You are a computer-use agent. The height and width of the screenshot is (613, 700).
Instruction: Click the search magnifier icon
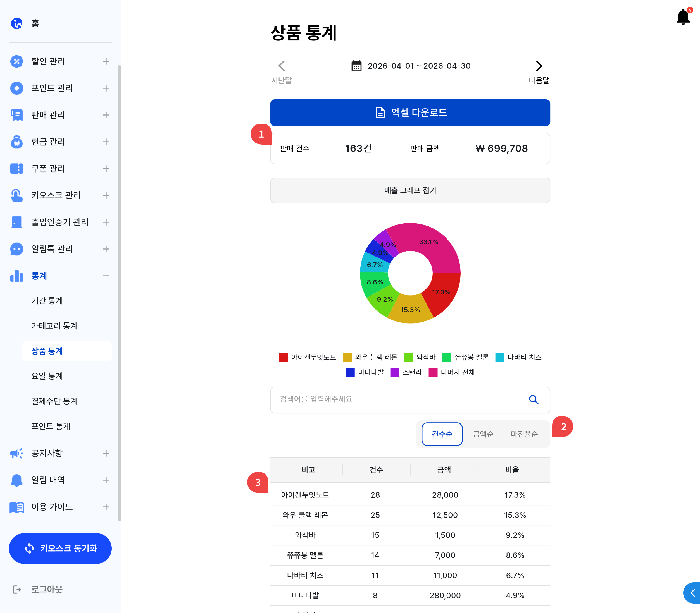click(x=534, y=399)
